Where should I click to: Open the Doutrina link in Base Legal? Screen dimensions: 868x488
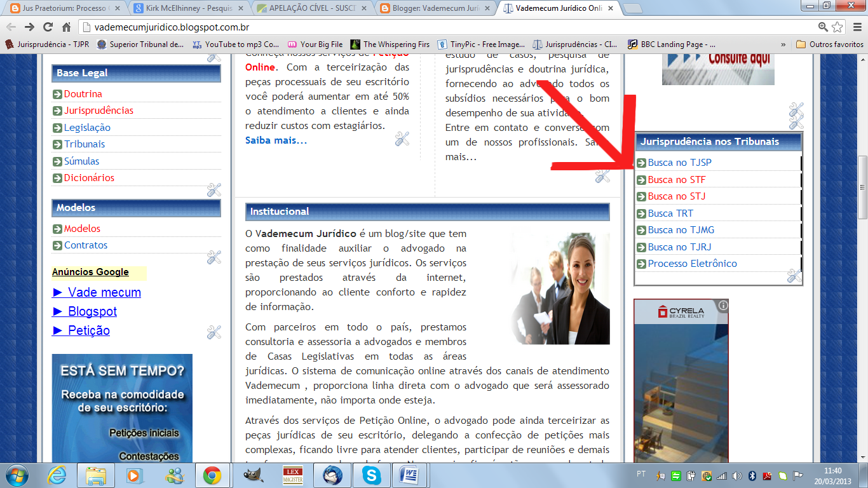pos(83,94)
